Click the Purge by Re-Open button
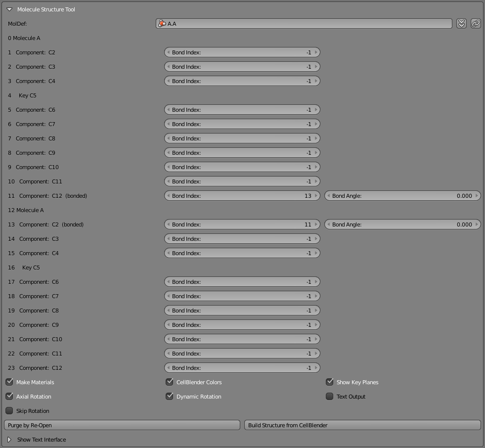This screenshot has width=485, height=448. 122,425
